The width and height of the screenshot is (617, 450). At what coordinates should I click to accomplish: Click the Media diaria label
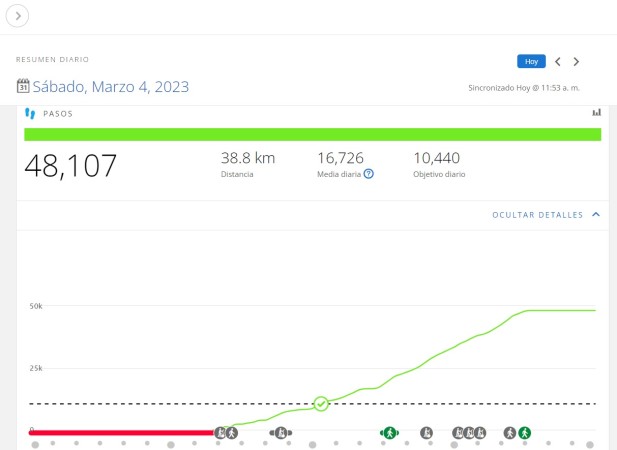pos(339,174)
